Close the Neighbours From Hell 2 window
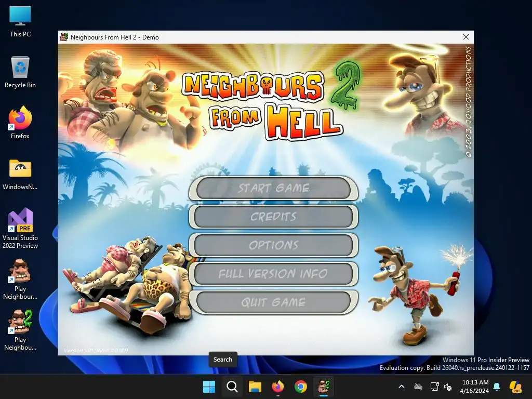The width and height of the screenshot is (532, 399). point(466,37)
